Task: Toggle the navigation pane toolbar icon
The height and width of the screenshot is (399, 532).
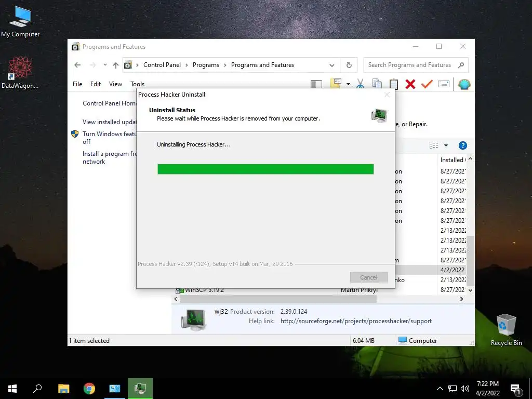Action: [x=316, y=84]
